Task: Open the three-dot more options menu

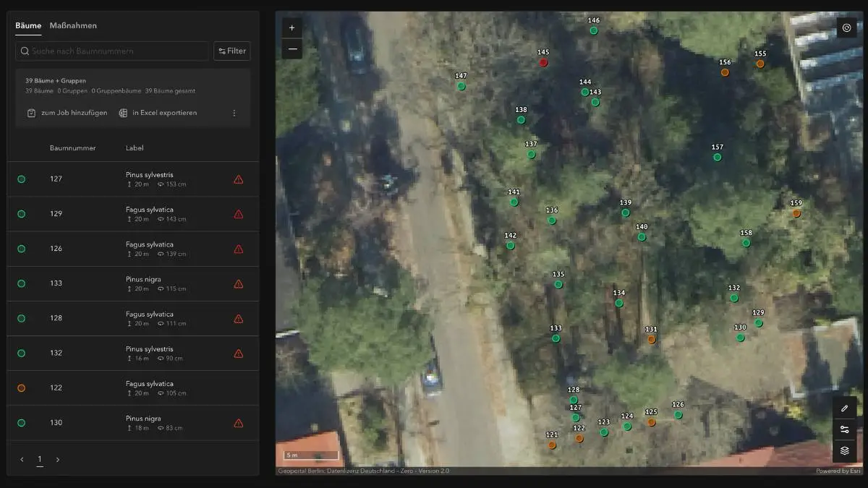Action: tap(234, 113)
